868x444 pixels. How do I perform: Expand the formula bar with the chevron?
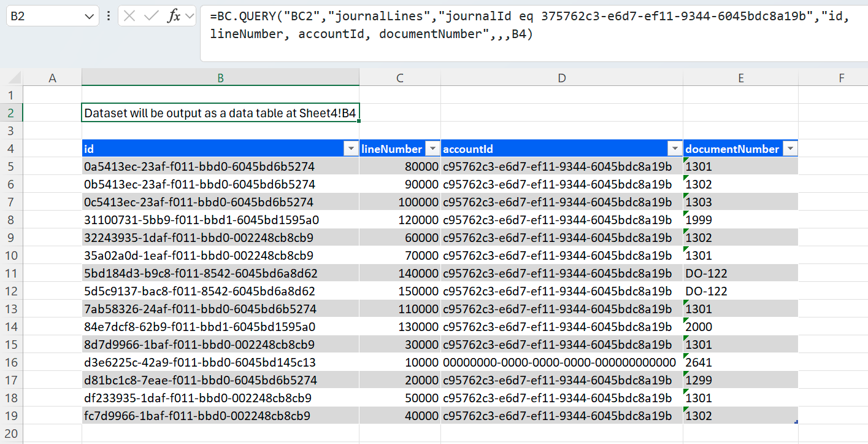point(189,17)
